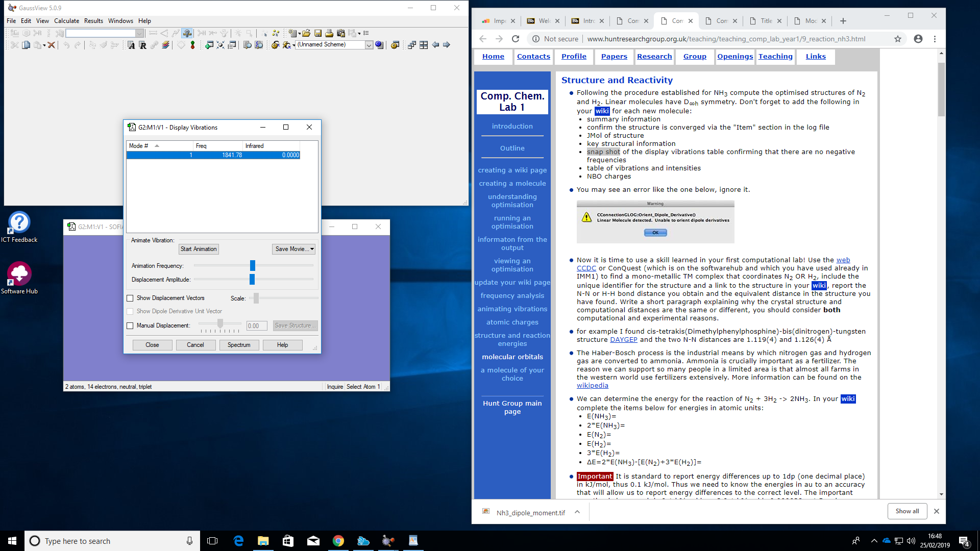
Task: Tick the Manual Displacement checkbox
Action: click(130, 325)
